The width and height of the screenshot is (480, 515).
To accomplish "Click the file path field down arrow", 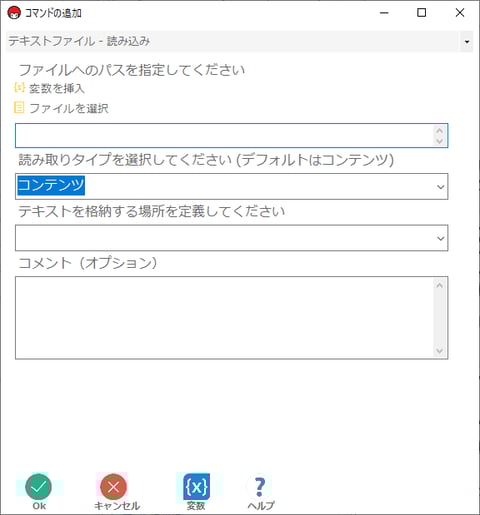I will (440, 141).
